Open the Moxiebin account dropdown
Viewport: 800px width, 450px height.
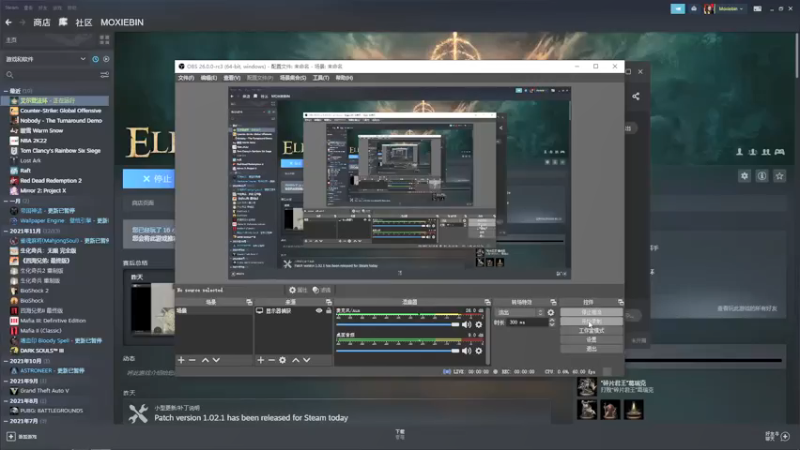tap(728, 8)
